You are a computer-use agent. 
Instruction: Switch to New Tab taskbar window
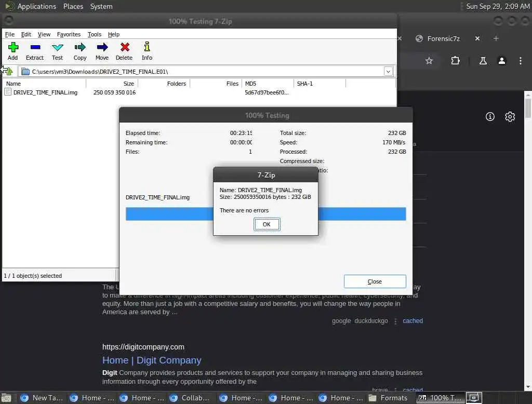coord(42,398)
